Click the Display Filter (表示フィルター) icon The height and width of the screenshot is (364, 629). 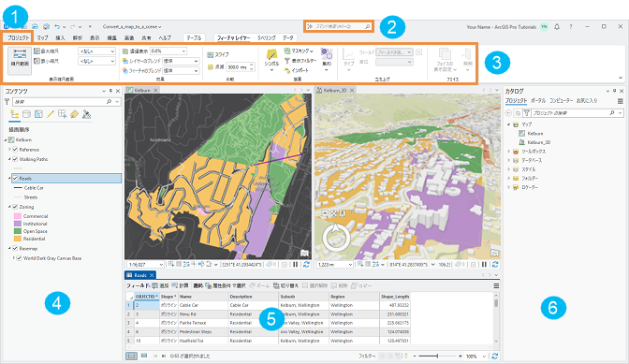point(287,61)
